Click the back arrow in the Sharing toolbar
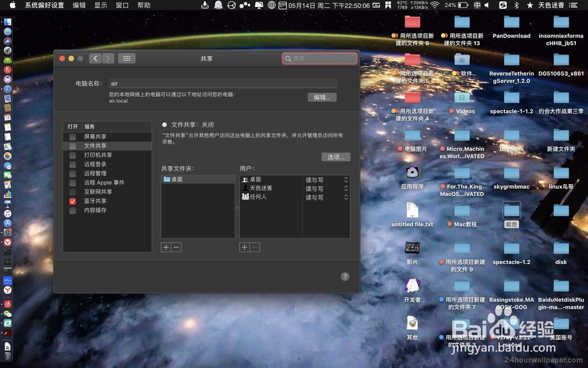The width and height of the screenshot is (588, 368). 95,58
